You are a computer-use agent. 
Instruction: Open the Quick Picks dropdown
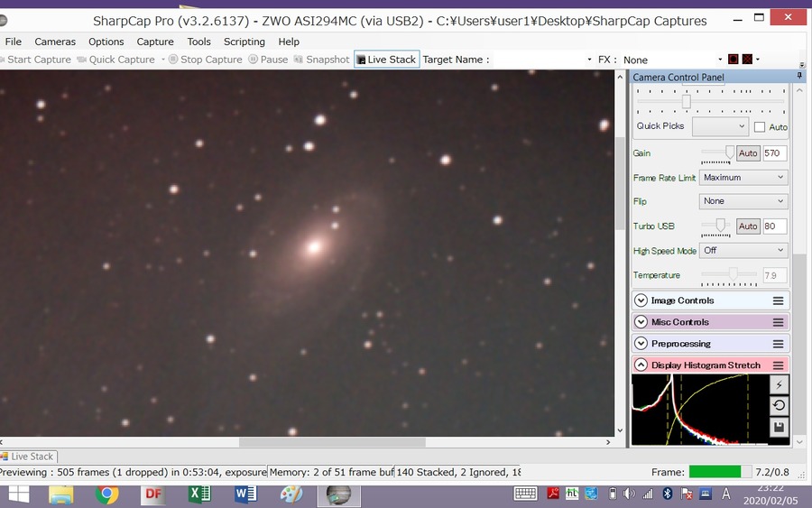(x=720, y=126)
